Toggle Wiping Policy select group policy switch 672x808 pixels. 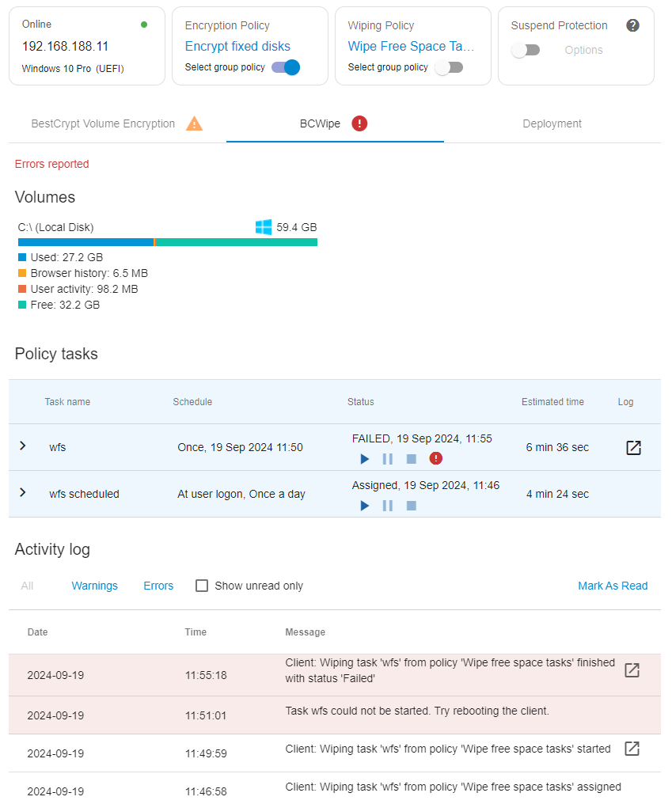pyautogui.click(x=449, y=67)
